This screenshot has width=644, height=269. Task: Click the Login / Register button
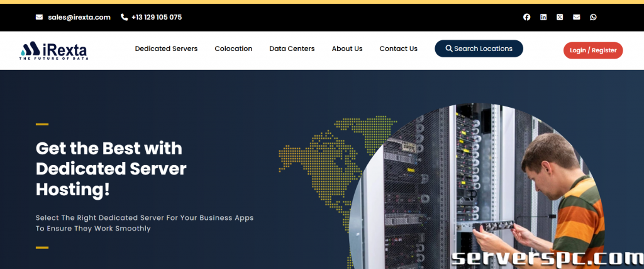[x=592, y=50]
